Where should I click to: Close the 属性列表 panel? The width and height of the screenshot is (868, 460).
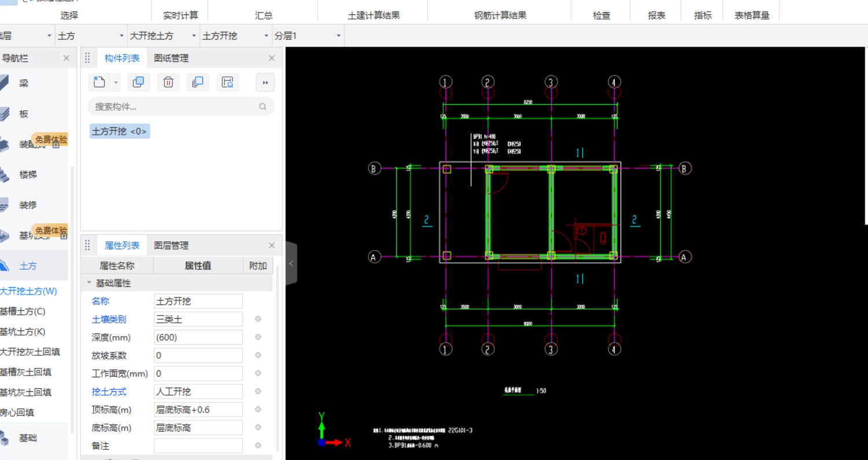[271, 245]
